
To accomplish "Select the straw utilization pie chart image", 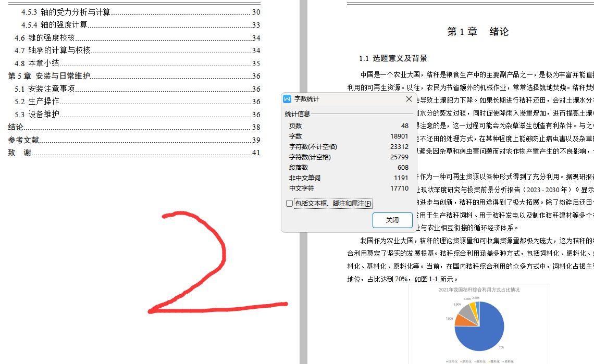I will tap(479, 324).
